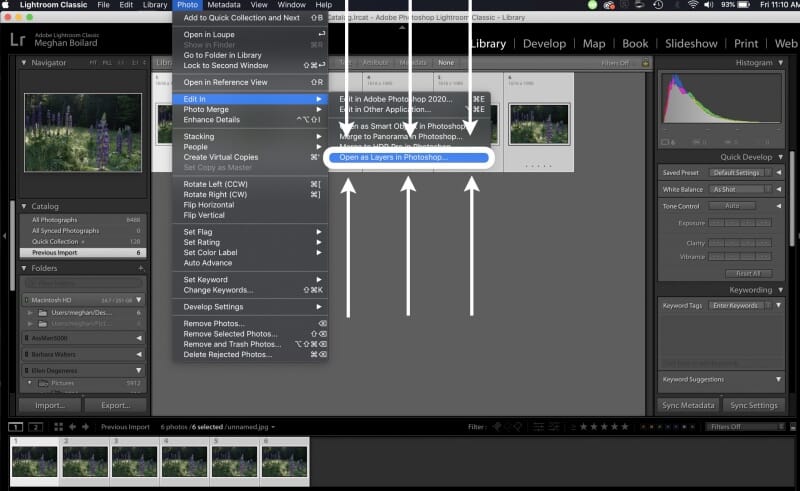
Task: Filter by flagged status flag icon
Action: (496, 427)
